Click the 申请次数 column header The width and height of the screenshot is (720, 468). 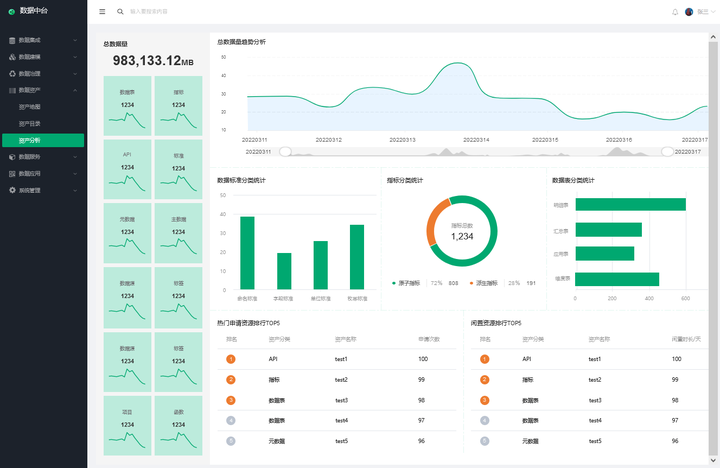[x=429, y=339]
